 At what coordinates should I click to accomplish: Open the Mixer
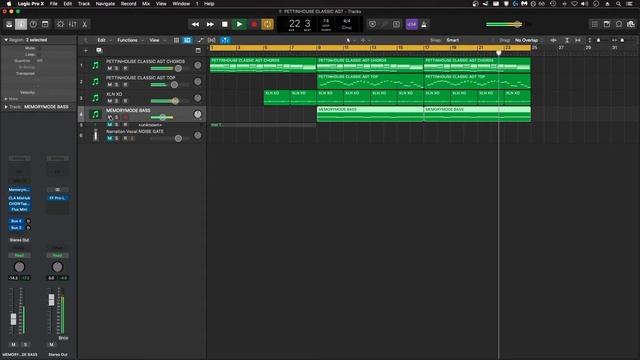73,24
